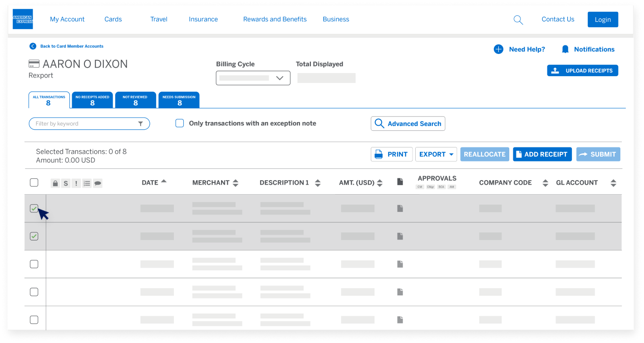Click the Upload Receipts button
This screenshot has height=343, width=644.
coord(582,71)
